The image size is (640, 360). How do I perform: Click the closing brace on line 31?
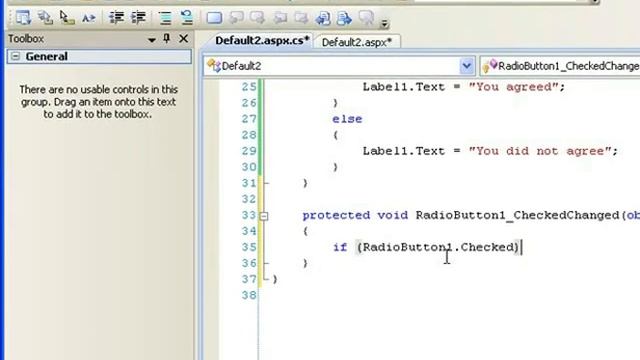(x=305, y=183)
